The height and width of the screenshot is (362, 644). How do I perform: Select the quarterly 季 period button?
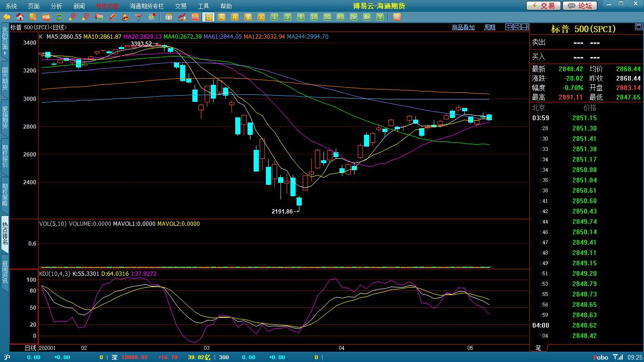(x=248, y=17)
